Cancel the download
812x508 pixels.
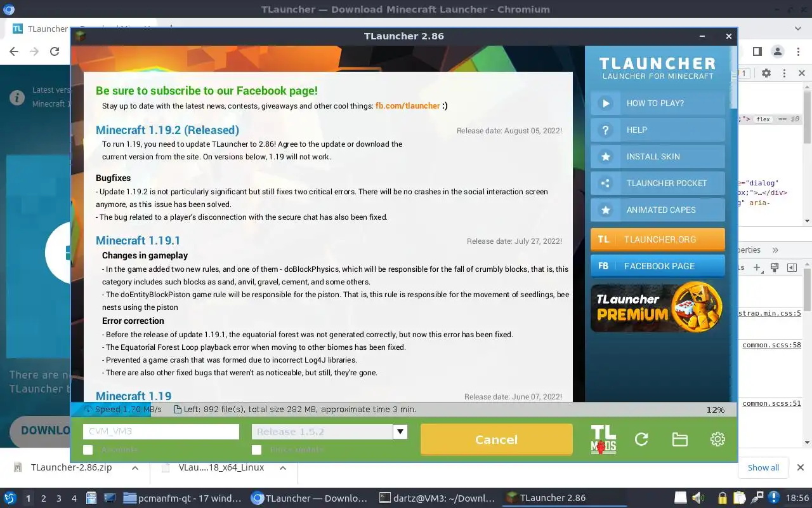(497, 439)
